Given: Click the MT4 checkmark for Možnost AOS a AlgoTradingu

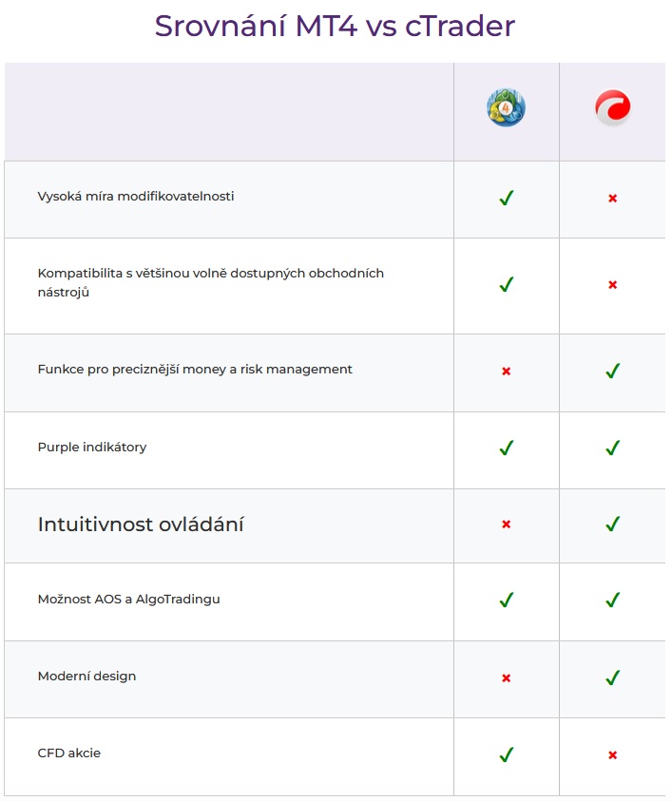Looking at the screenshot, I should pyautogui.click(x=507, y=600).
